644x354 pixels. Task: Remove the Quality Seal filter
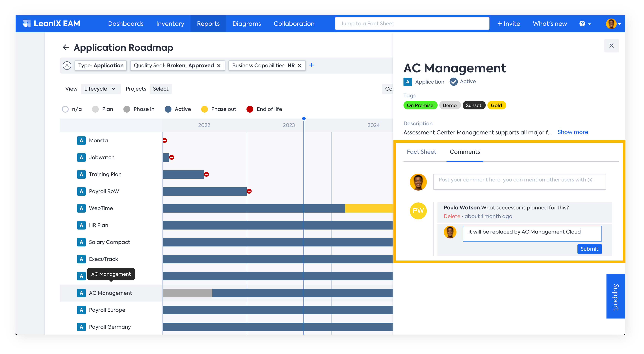[x=219, y=65]
